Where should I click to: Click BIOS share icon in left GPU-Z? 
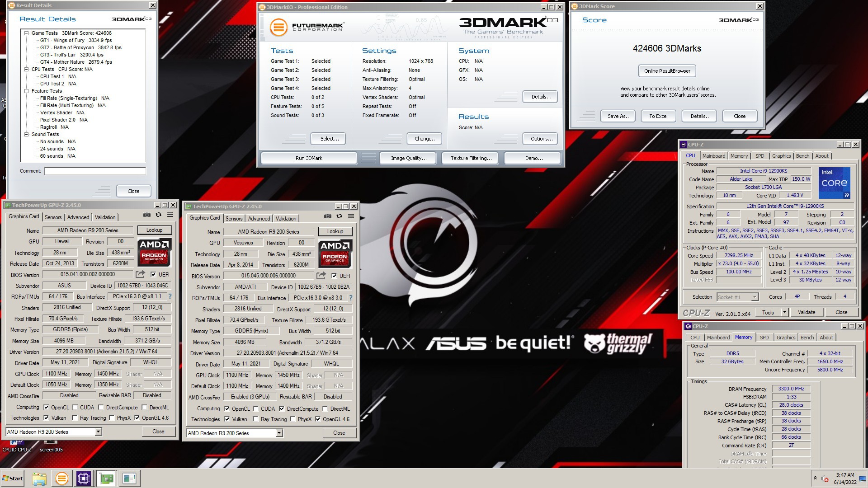pyautogui.click(x=141, y=274)
